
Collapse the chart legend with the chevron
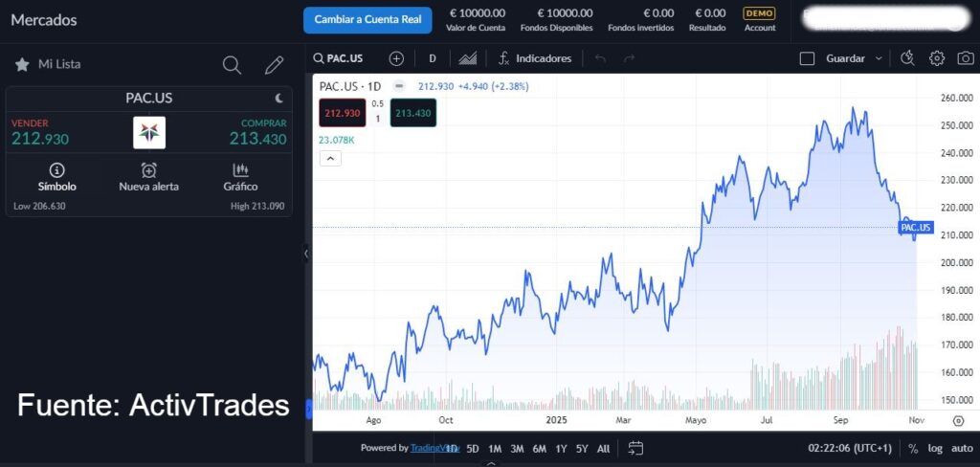click(329, 159)
